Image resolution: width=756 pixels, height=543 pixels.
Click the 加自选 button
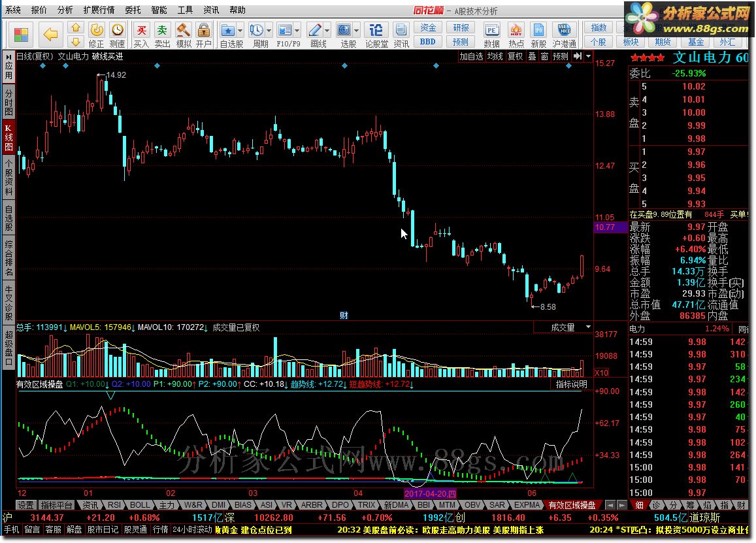(x=471, y=56)
